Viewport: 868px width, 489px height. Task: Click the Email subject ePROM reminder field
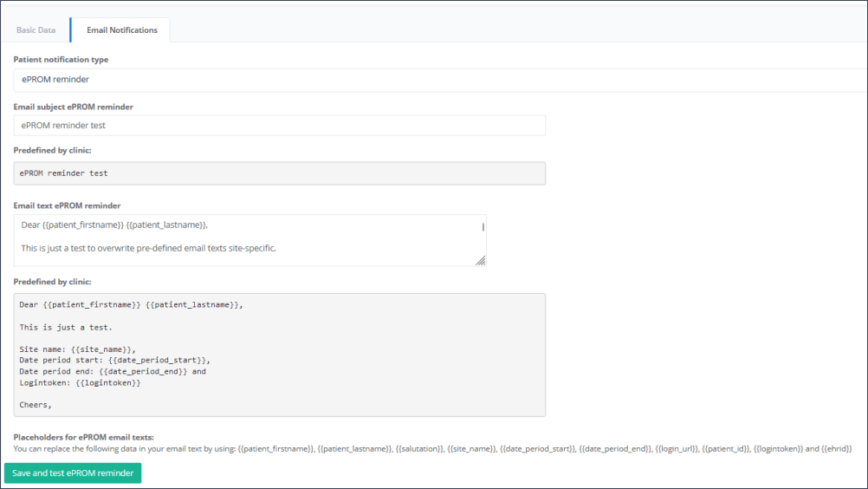coord(279,126)
